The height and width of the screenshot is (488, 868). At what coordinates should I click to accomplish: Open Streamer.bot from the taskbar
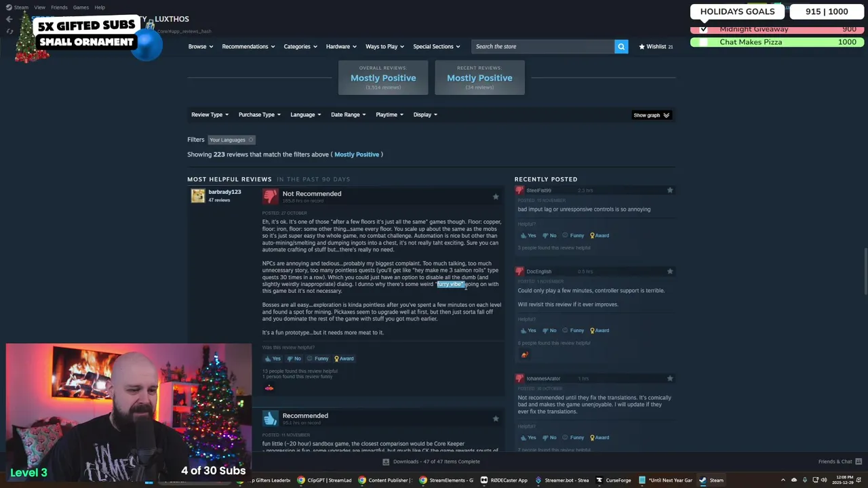(562, 480)
